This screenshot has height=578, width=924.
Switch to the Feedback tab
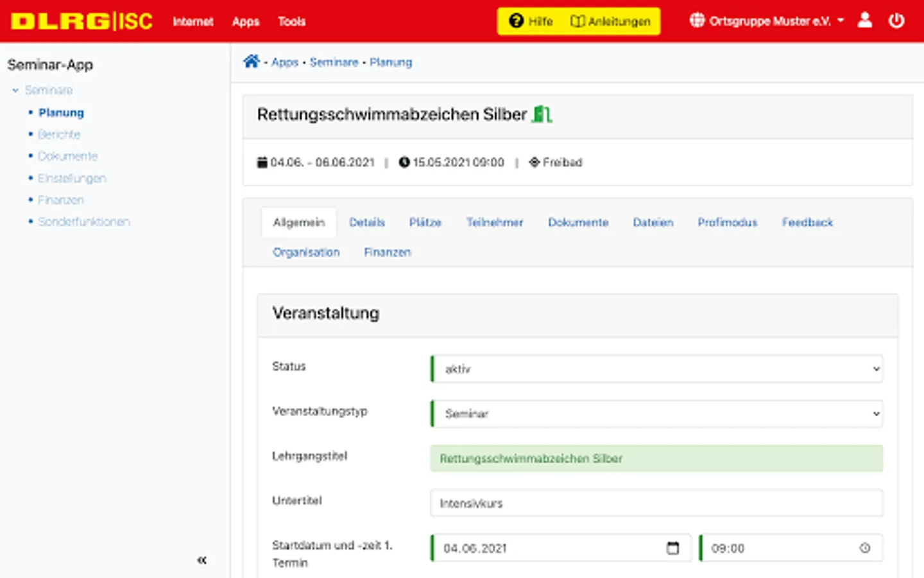(807, 222)
